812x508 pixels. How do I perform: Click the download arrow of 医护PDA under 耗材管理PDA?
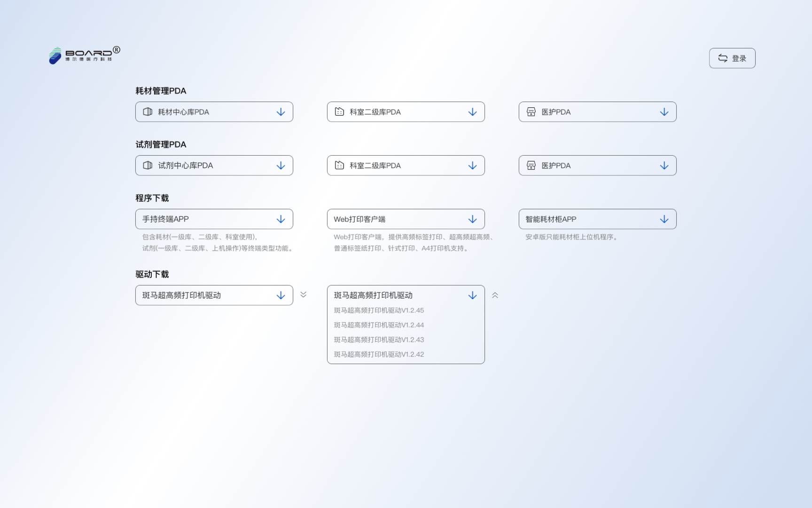click(x=664, y=112)
